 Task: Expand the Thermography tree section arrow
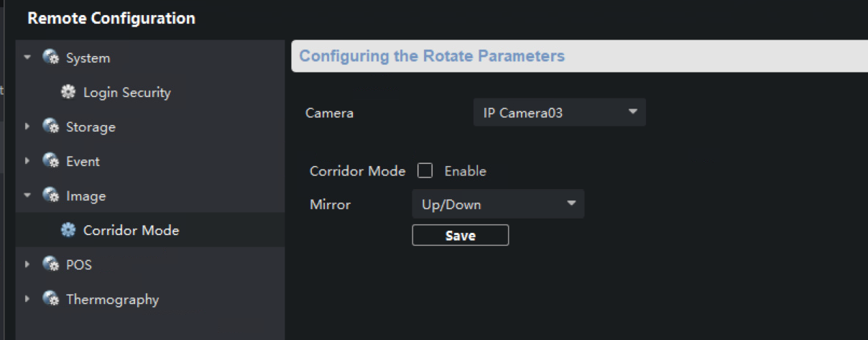(27, 299)
